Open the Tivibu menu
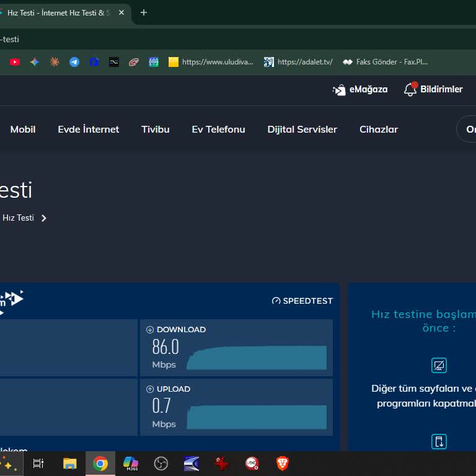476x476 pixels. [156, 130]
